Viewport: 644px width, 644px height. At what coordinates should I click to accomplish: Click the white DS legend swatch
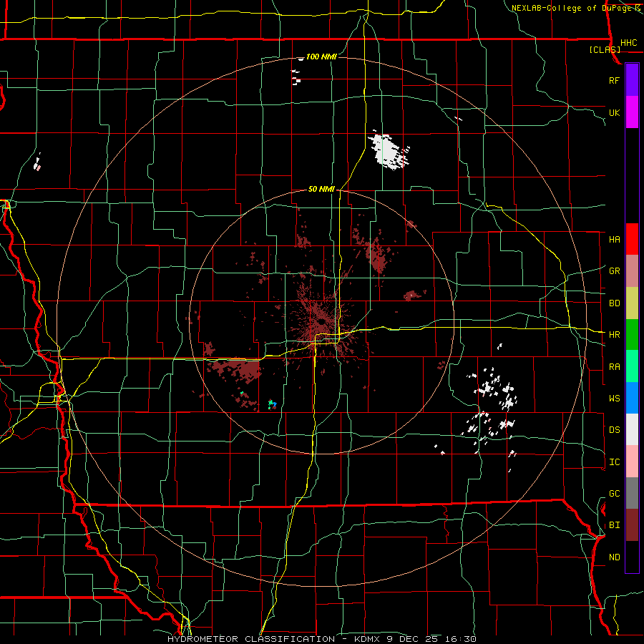(632, 429)
